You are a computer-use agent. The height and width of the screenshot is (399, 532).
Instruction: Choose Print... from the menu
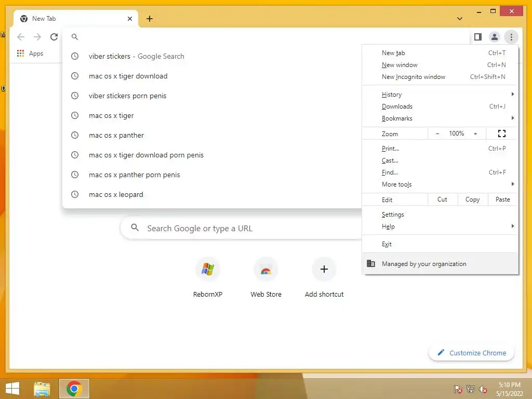(440, 149)
